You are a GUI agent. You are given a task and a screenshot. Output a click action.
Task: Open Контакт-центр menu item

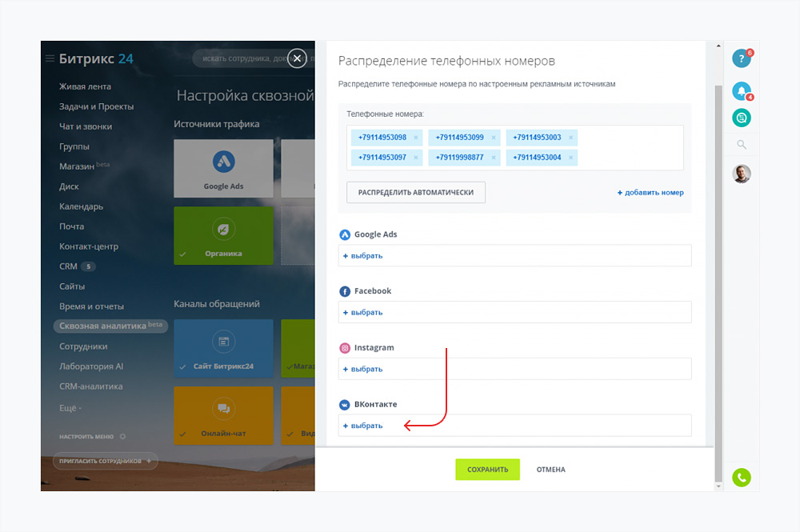(x=89, y=246)
